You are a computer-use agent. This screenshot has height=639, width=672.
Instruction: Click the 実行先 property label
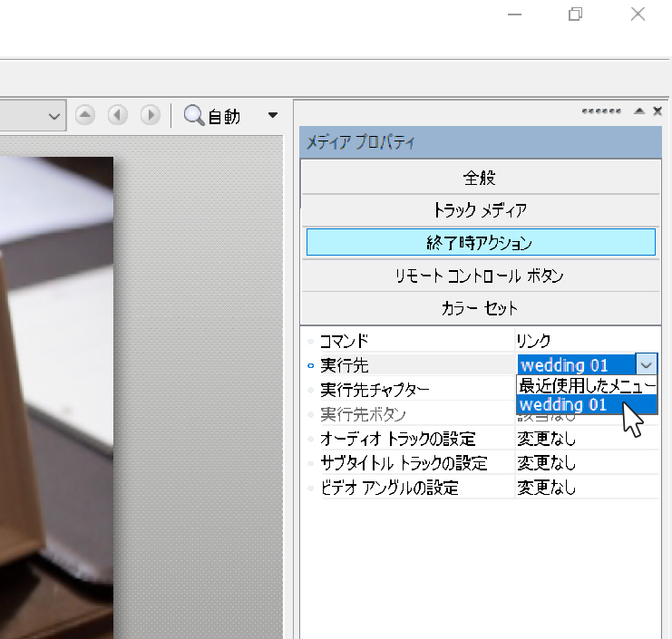click(344, 365)
